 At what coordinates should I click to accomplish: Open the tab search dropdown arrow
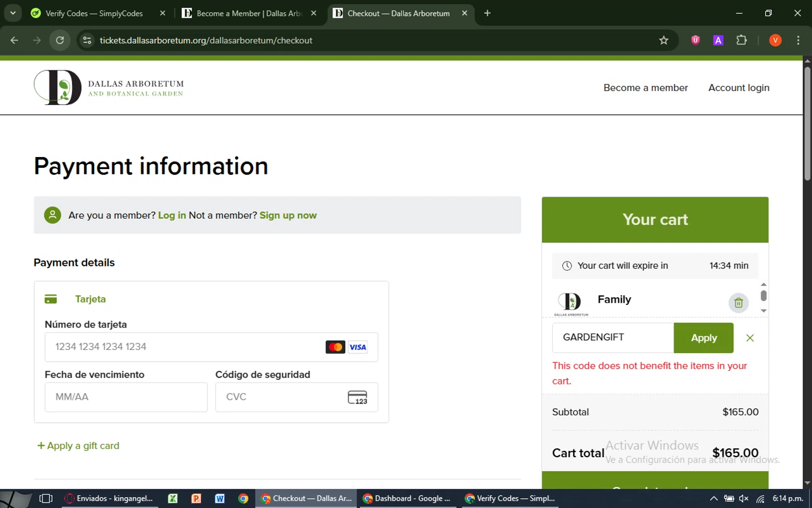pyautogui.click(x=12, y=13)
